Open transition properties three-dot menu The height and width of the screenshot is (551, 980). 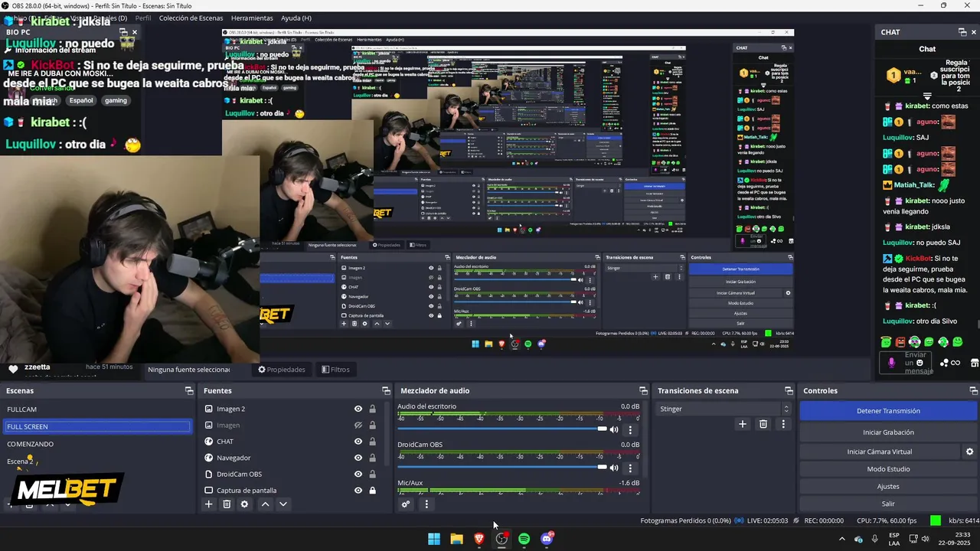(x=782, y=424)
